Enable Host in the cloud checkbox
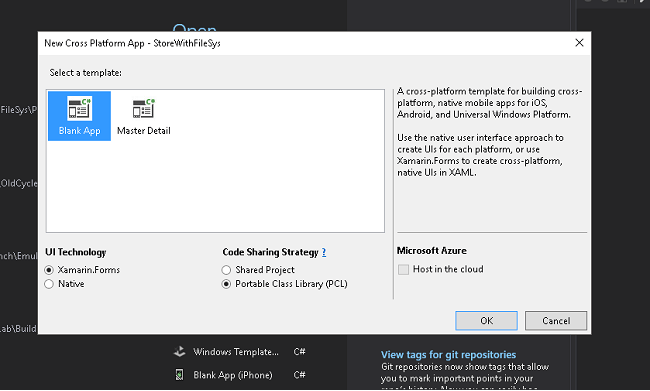Image resolution: width=650 pixels, height=391 pixels. click(403, 270)
